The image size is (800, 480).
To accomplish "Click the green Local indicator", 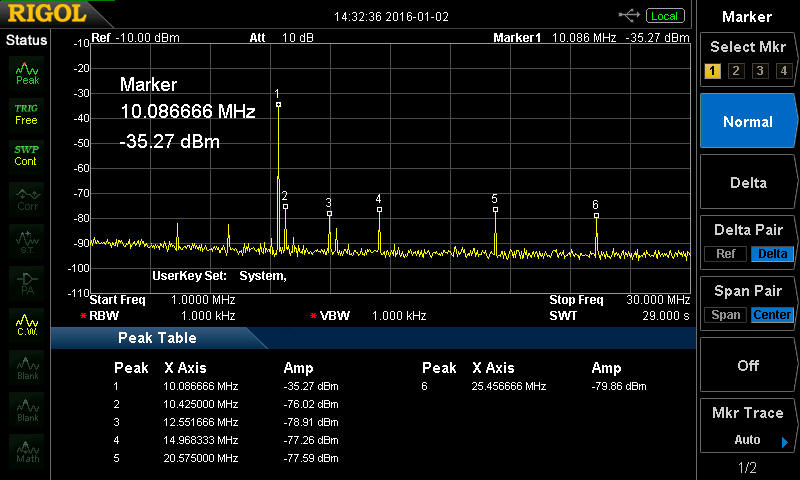I will (x=664, y=15).
